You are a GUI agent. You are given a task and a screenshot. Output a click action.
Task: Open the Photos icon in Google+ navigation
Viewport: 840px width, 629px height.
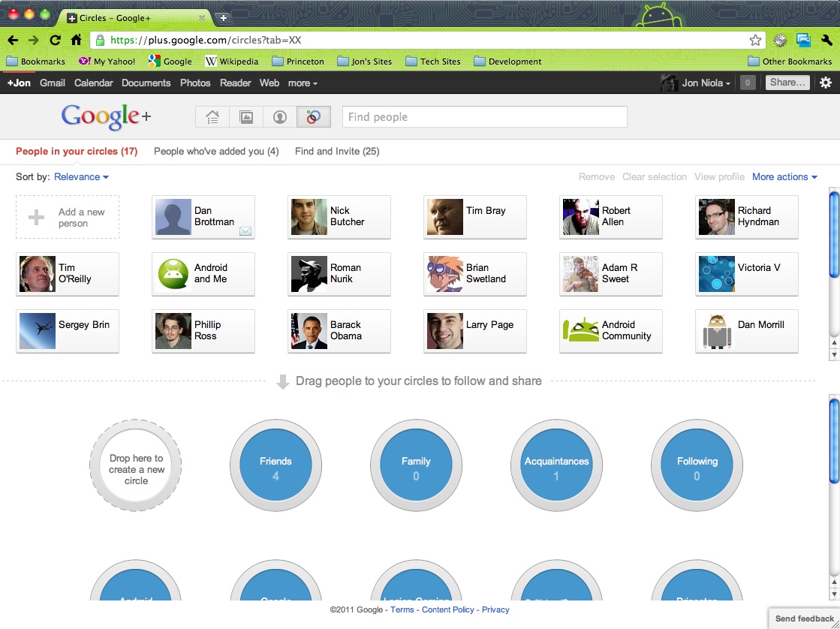coord(246,117)
